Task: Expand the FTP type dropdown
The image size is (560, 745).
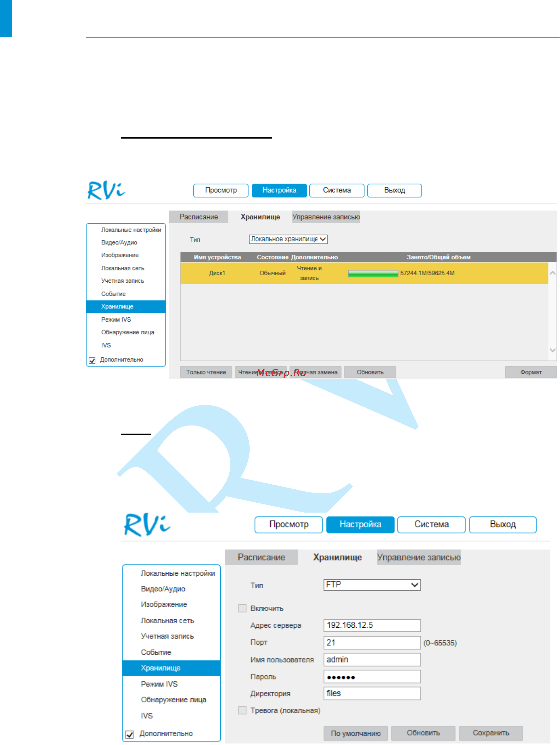Action: tap(372, 585)
